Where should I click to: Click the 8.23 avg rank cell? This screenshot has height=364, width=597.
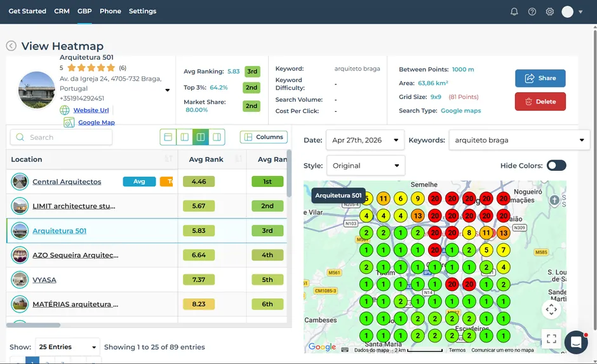[199, 304]
